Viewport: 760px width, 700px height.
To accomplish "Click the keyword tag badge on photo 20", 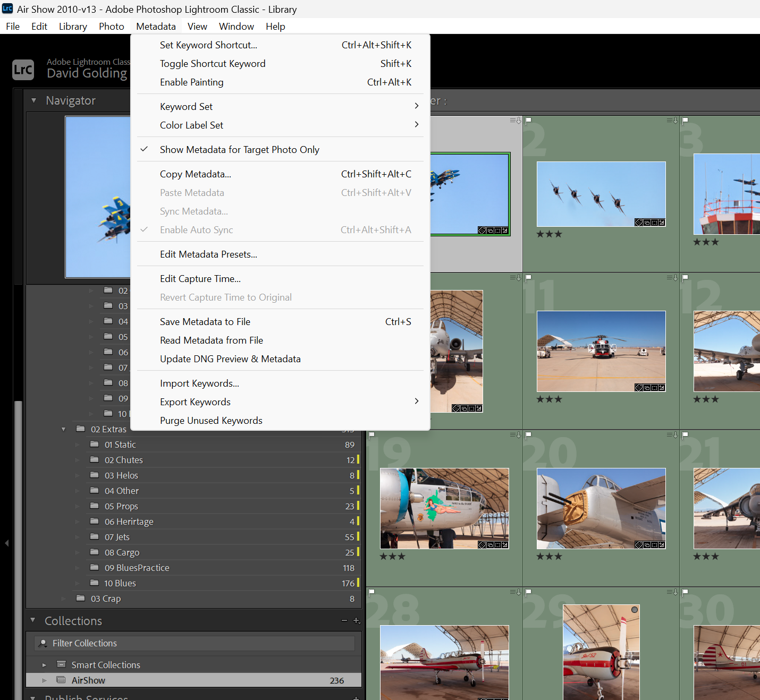I will click(639, 544).
